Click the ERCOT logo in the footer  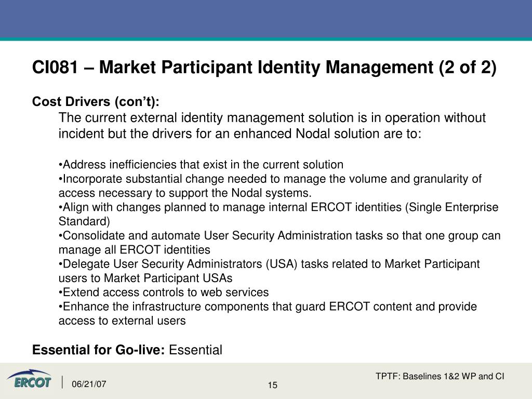(x=29, y=379)
